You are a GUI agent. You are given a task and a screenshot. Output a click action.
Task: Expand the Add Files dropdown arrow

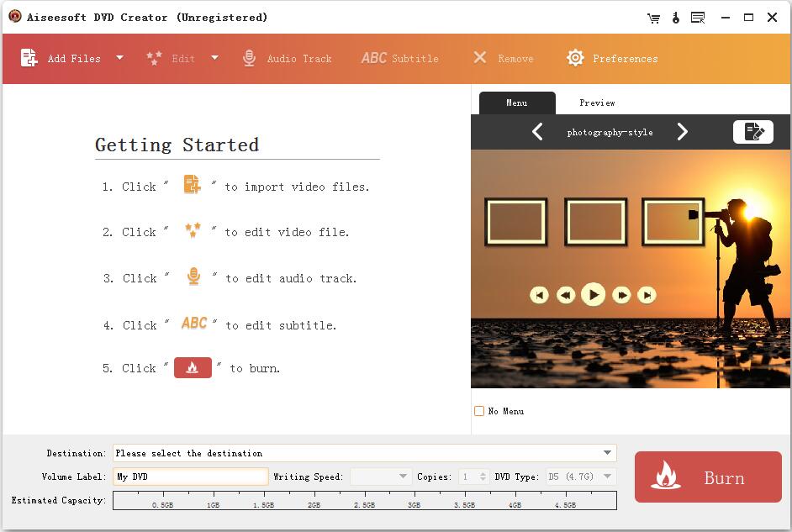coord(119,58)
